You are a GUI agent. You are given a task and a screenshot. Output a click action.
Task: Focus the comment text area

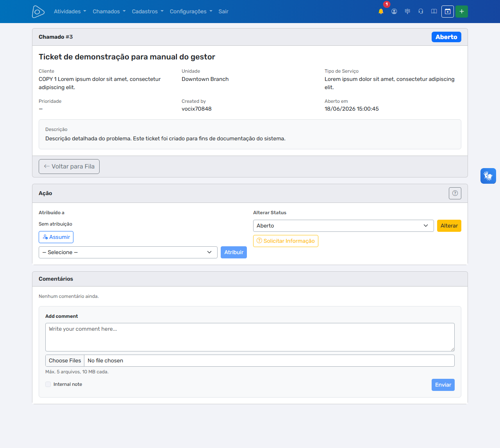[250, 337]
